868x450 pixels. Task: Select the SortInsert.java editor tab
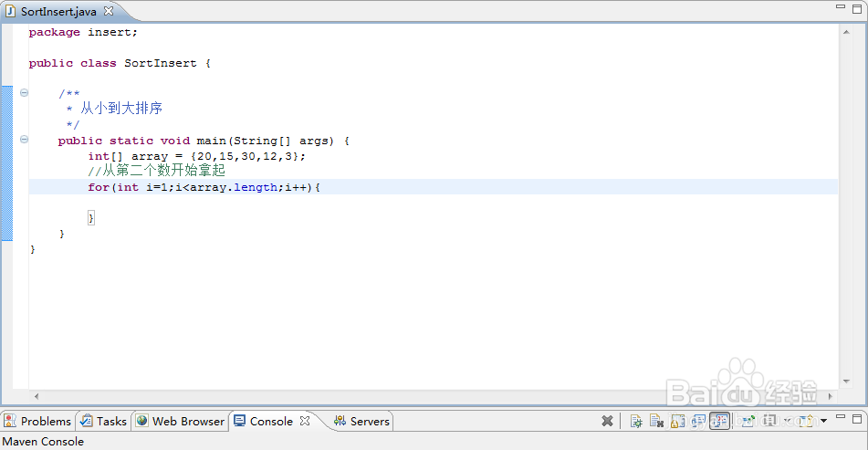[x=58, y=11]
